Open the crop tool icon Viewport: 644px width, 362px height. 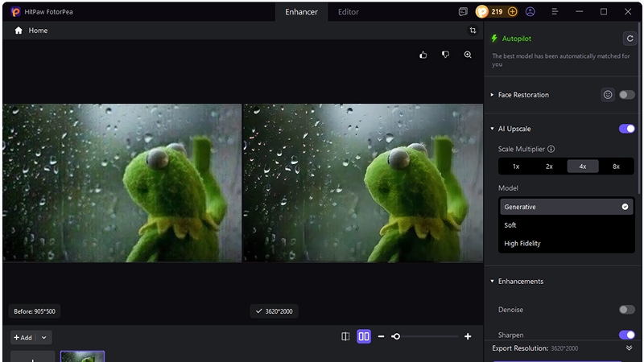click(473, 31)
